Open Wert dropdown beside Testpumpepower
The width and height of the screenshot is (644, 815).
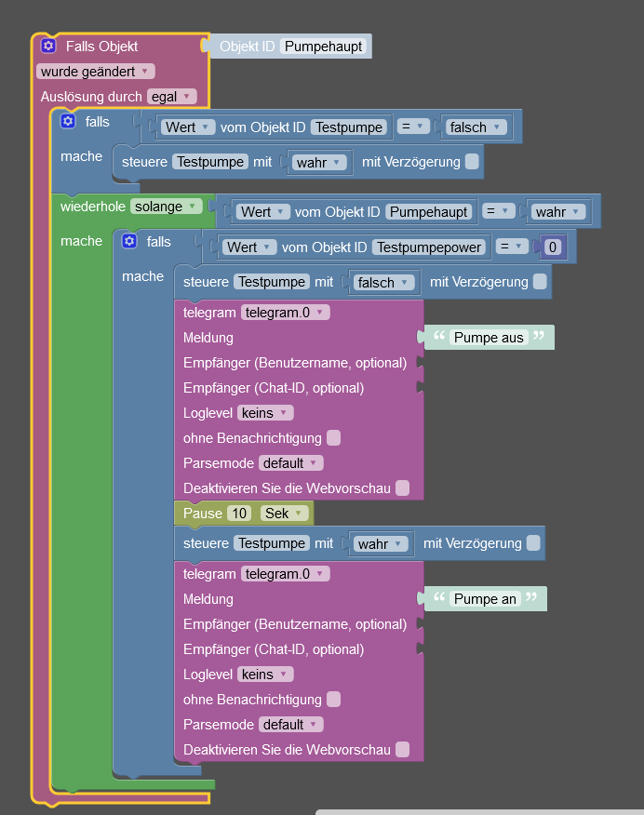(x=249, y=247)
